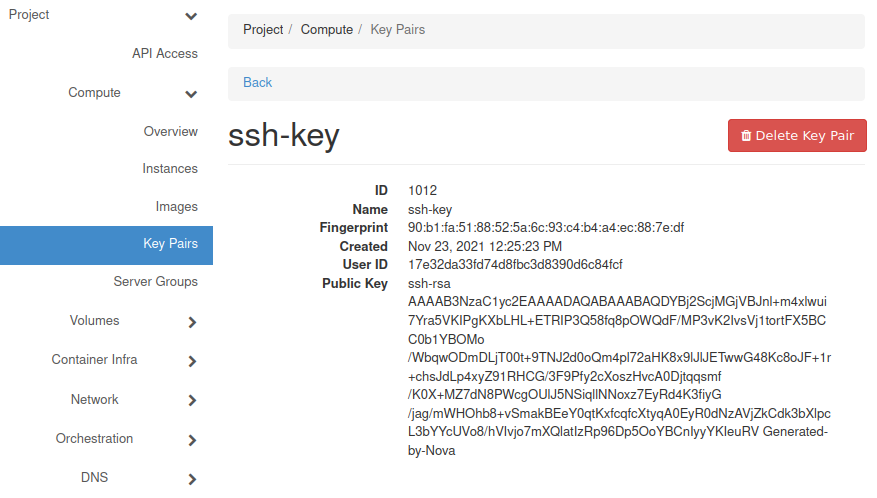Collapse the Compute section chevron
877x498 pixels.
click(x=191, y=95)
